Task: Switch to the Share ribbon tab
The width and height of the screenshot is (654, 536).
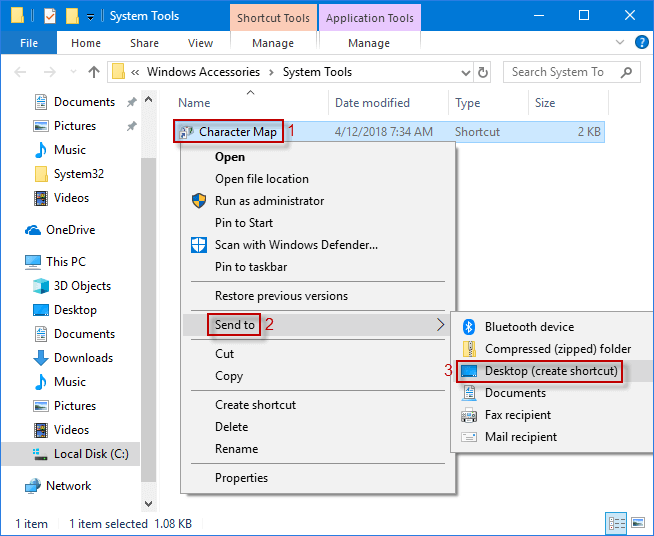Action: 144,43
